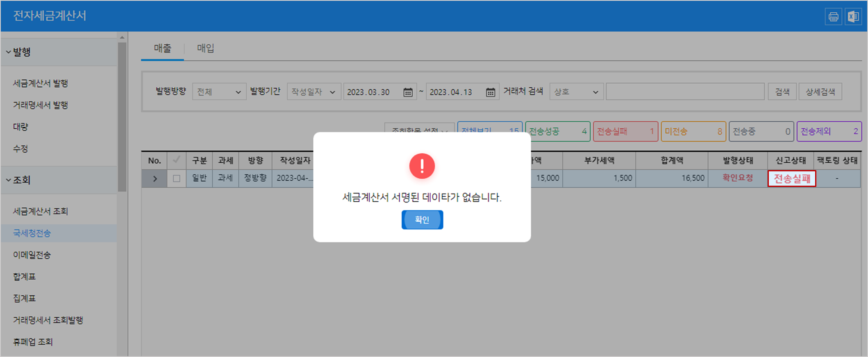Open 이메일전송 in the sidebar
The height and width of the screenshot is (357, 868).
pyautogui.click(x=32, y=255)
